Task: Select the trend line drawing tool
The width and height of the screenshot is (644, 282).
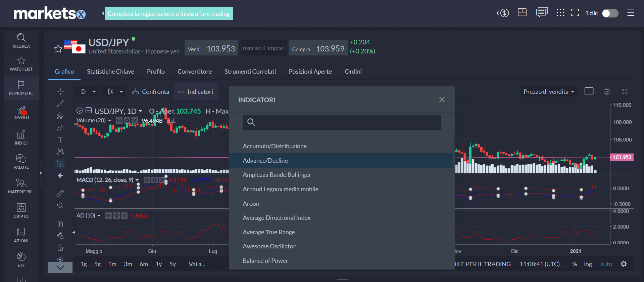Action: 60,104
